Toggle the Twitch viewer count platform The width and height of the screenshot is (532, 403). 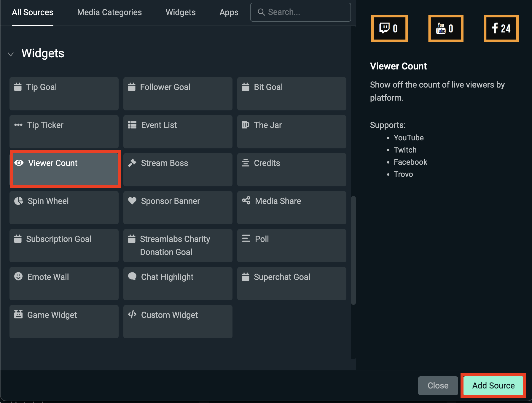click(389, 28)
